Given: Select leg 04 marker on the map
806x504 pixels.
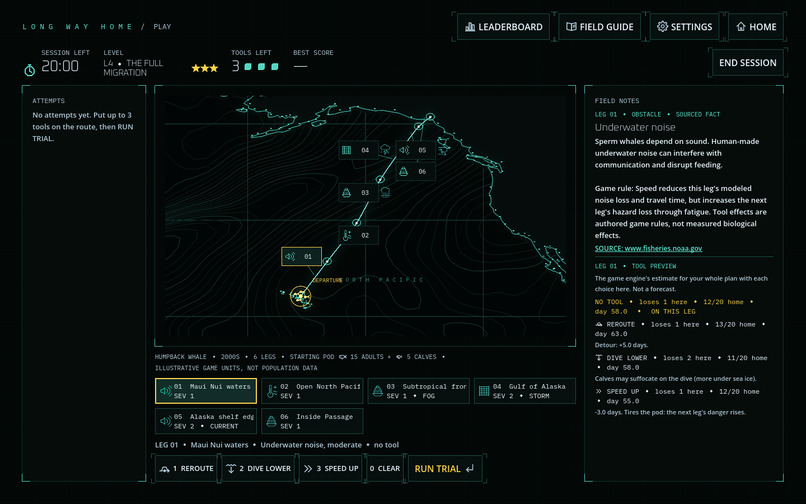Looking at the screenshot, I should coord(358,150).
